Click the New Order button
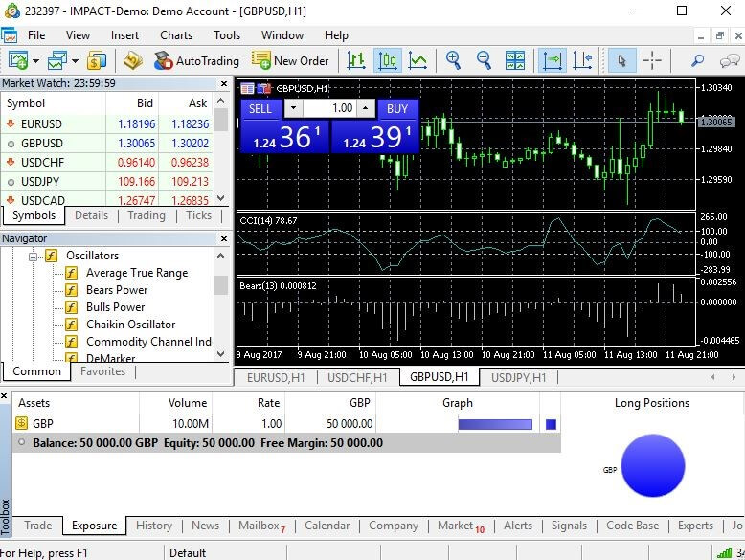This screenshot has width=745, height=560. coord(290,61)
